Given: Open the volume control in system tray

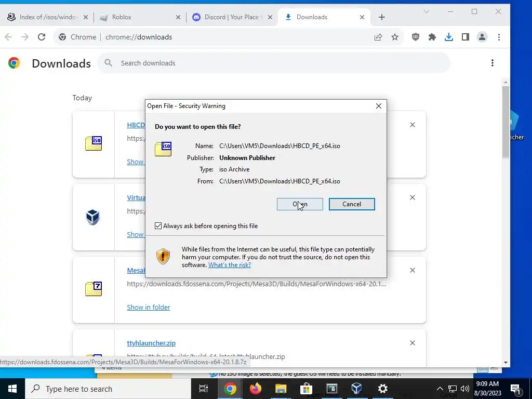Looking at the screenshot, I should point(465,389).
